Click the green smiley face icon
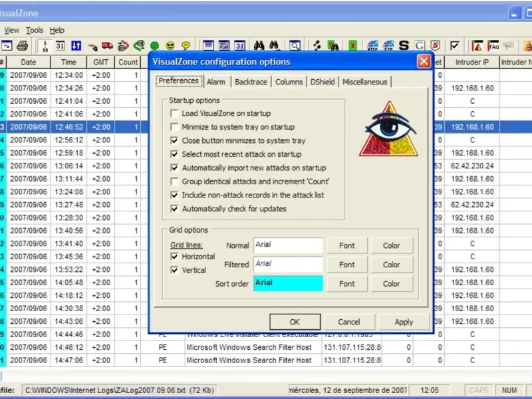The height and width of the screenshot is (399, 532). click(x=154, y=45)
